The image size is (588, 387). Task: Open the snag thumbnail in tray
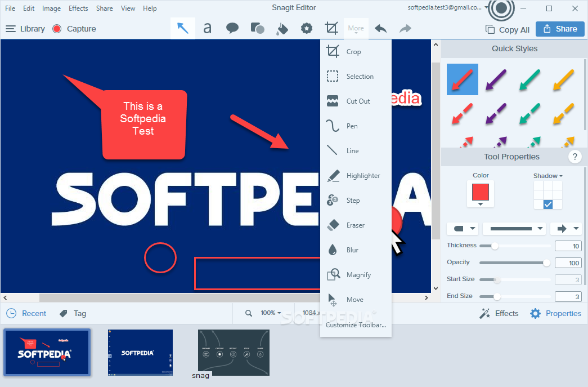(x=234, y=353)
